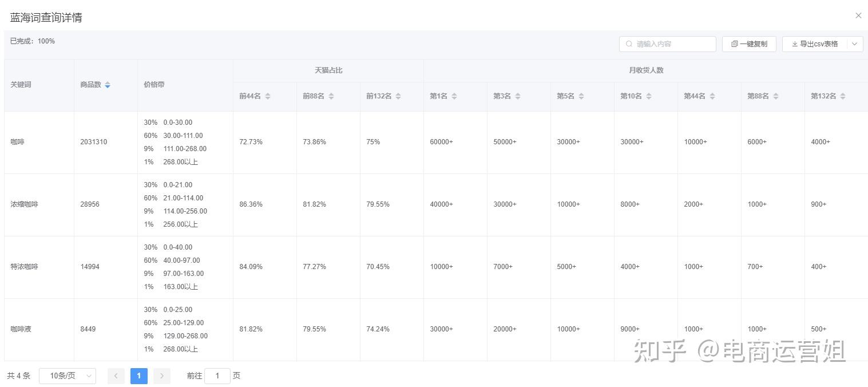Sort by 前132名 Tmall share
Screen dimensions: 868x387
(398, 96)
